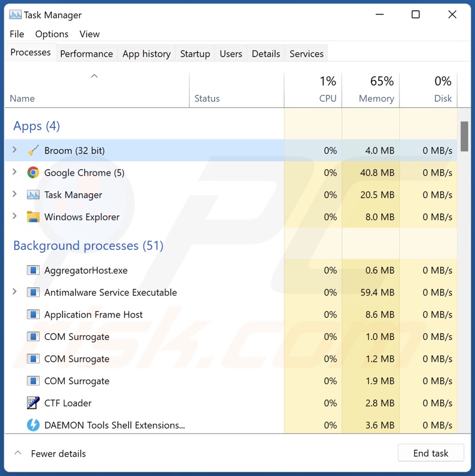Viewport: 475px width, 476px height.
Task: Expand the Broom (32 bit) process
Action: point(14,150)
